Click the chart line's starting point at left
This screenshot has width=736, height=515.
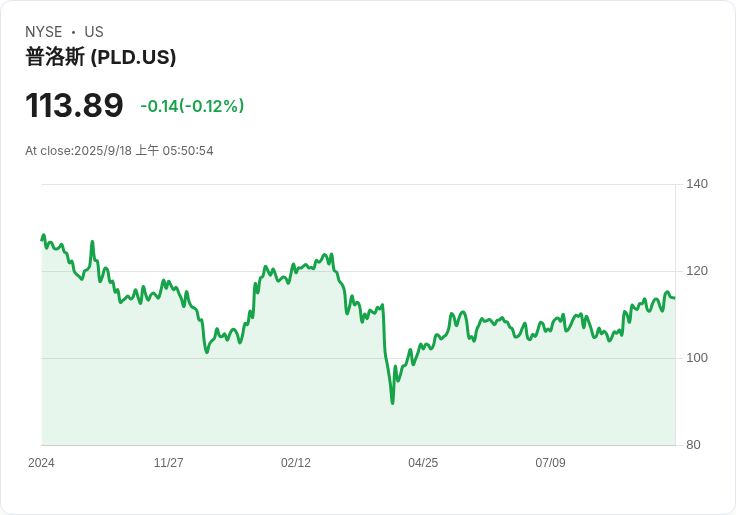(x=42, y=238)
